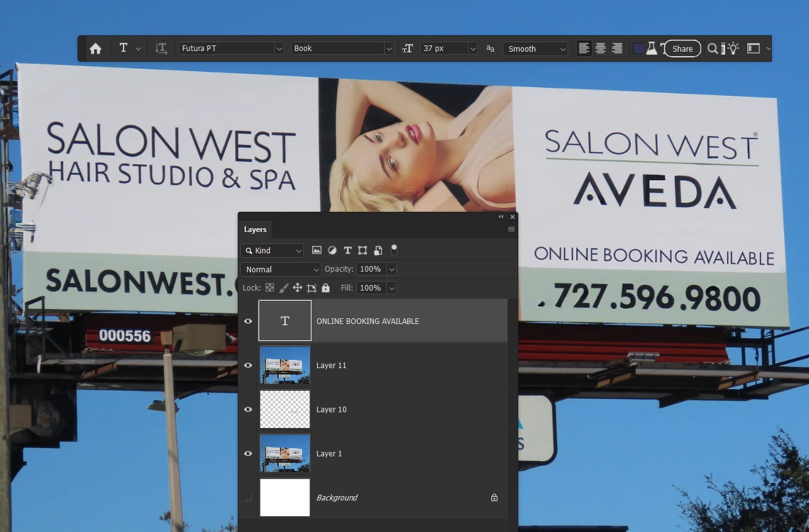
Task: Lock layer position
Action: [x=298, y=288]
